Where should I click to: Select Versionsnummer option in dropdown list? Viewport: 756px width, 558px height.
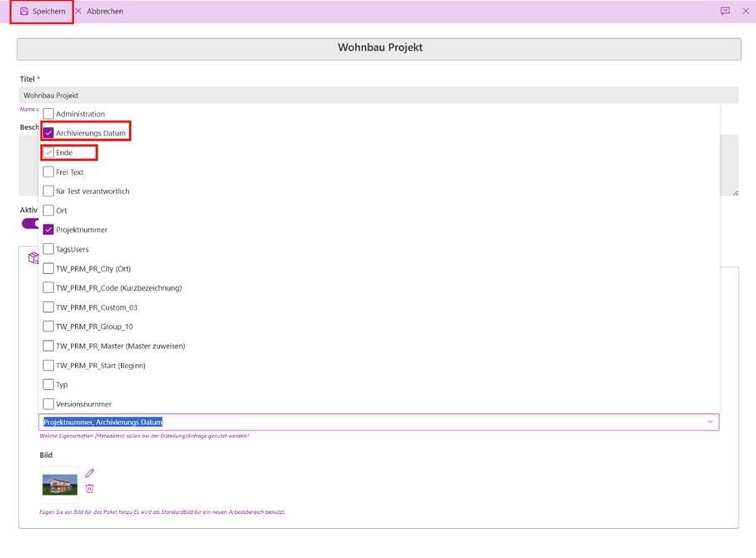(83, 404)
